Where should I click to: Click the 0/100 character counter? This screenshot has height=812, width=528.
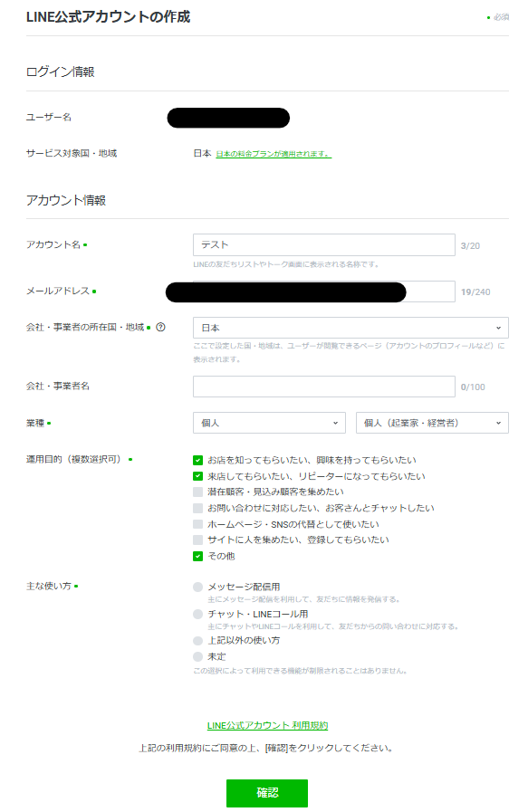(x=473, y=387)
